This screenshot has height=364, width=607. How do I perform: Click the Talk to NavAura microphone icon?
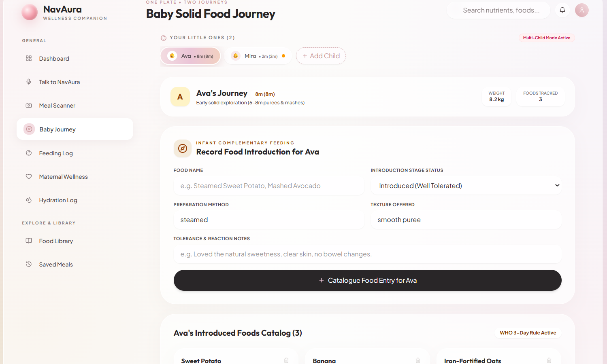click(x=29, y=82)
